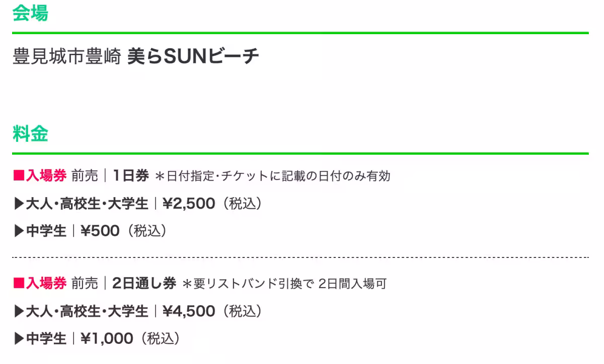Click the triangle beside the ¥500 中学生 row

[19, 231]
